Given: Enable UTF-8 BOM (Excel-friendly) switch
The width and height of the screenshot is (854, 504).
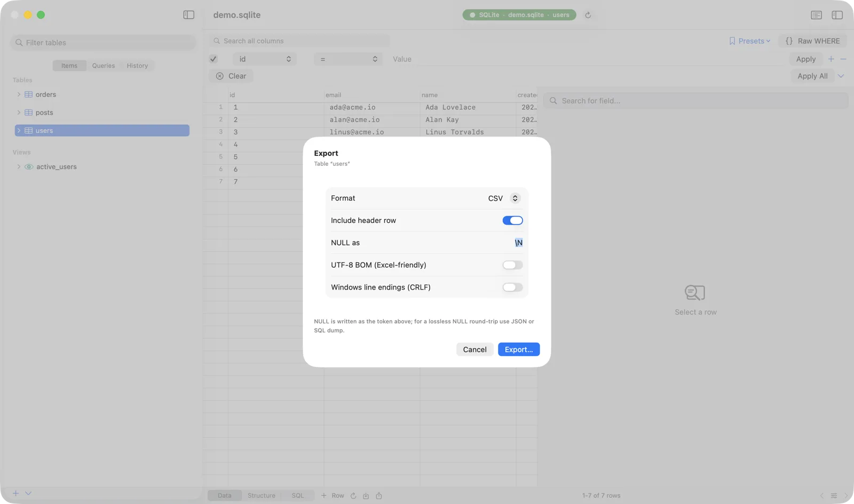Looking at the screenshot, I should 512,265.
